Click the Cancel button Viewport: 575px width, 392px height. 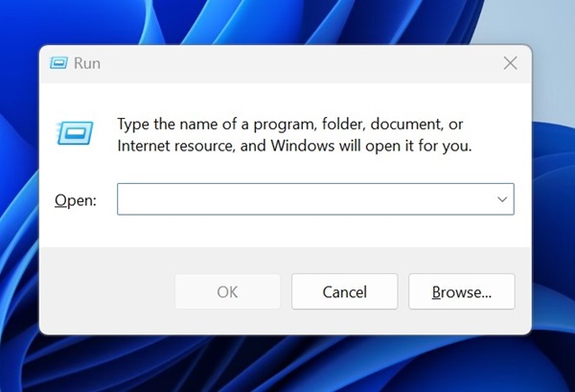coord(344,291)
